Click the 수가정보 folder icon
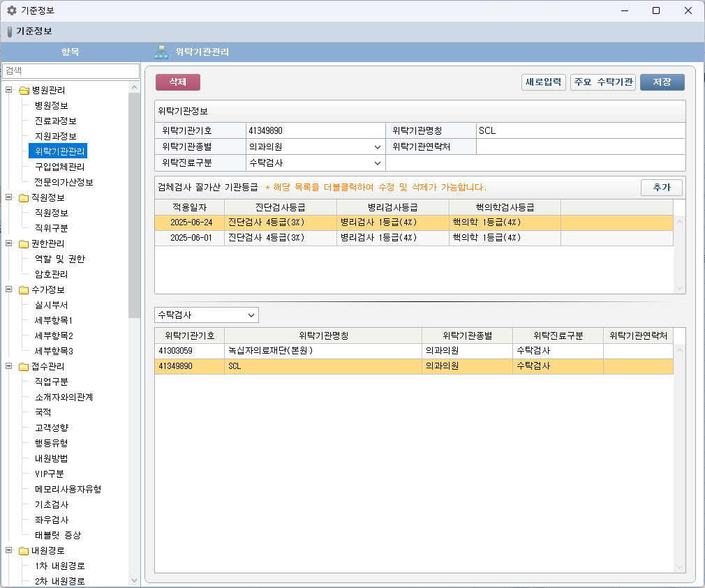705x588 pixels. 24,290
